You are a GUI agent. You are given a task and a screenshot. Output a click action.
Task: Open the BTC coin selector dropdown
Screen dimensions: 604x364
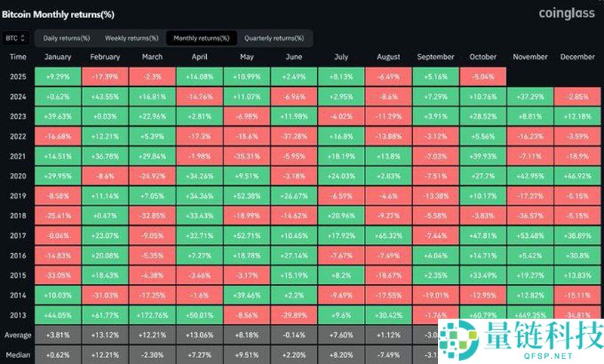[x=15, y=38]
